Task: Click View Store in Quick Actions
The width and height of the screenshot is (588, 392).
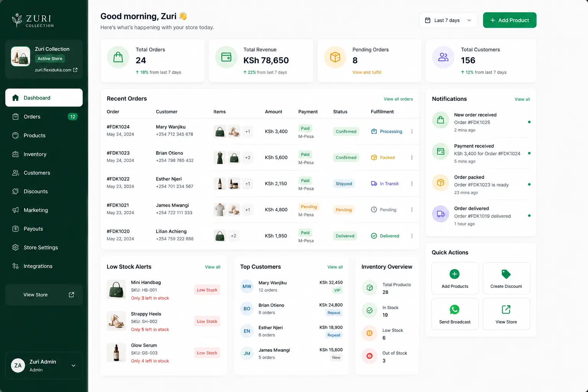Action: pos(506,314)
